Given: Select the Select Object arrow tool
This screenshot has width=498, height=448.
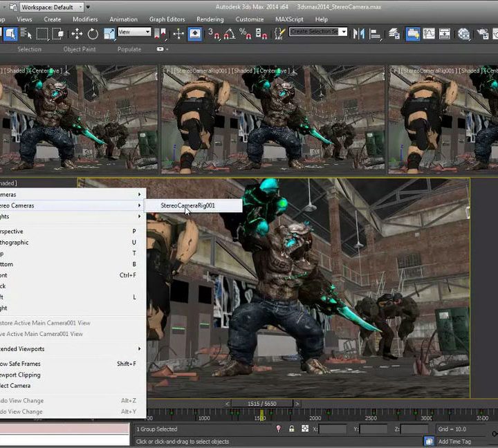Looking at the screenshot, I should click(10, 34).
